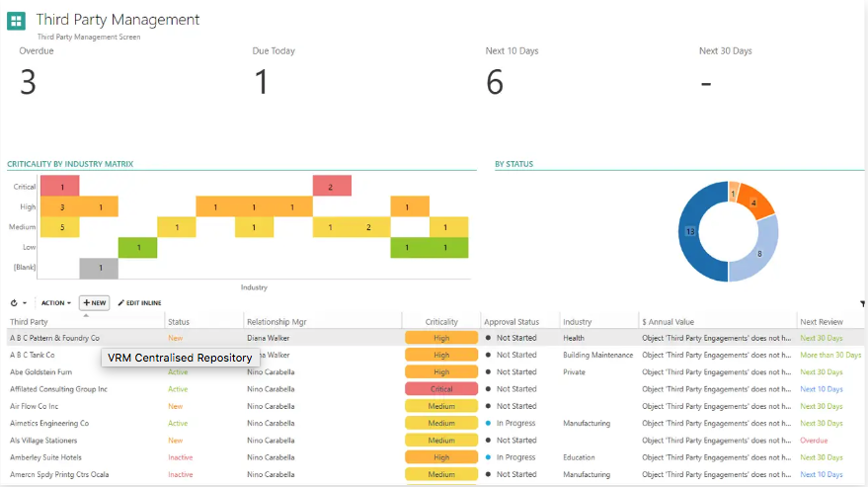Sort by the Next Review column header
The height and width of the screenshot is (487, 868).
(x=822, y=322)
